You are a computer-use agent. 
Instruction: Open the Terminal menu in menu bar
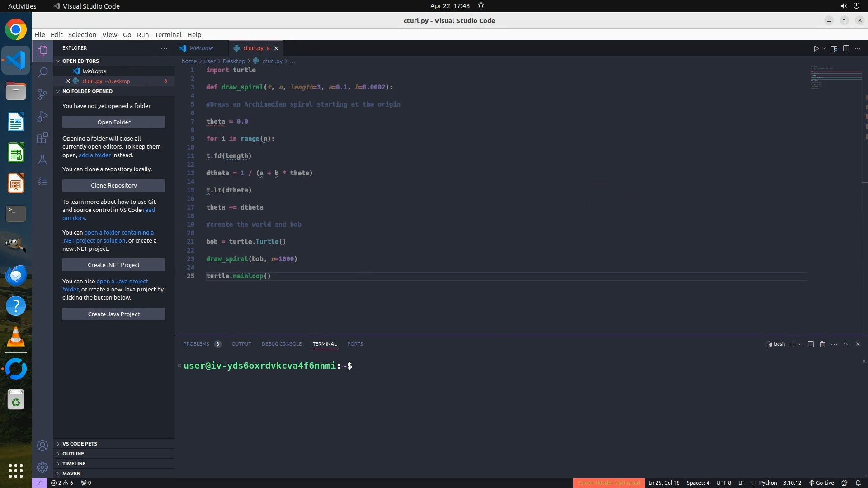(168, 35)
